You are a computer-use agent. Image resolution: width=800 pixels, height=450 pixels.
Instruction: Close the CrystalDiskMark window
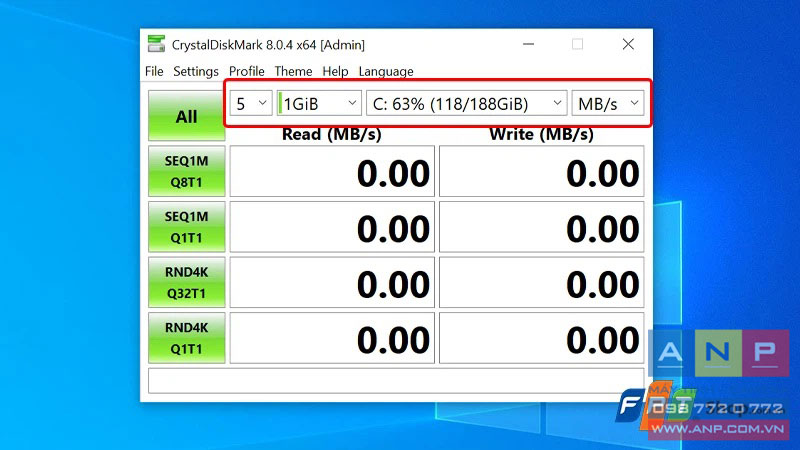pos(628,44)
